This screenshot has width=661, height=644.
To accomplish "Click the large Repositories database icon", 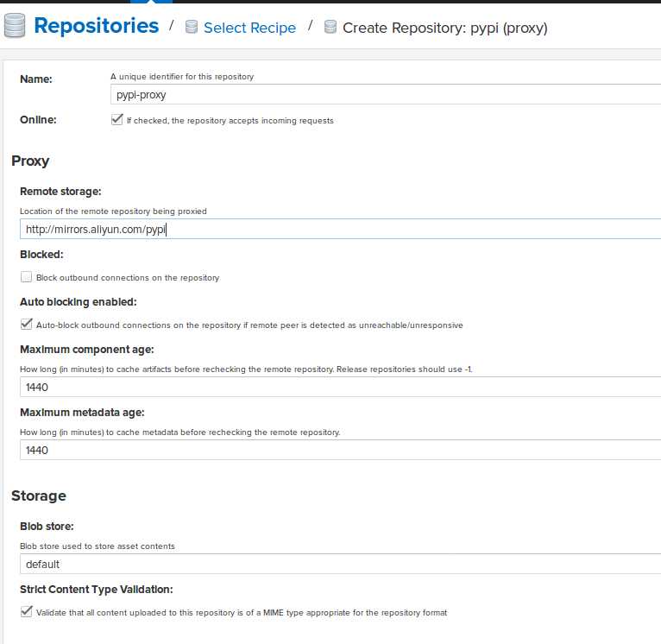I will tap(15, 27).
